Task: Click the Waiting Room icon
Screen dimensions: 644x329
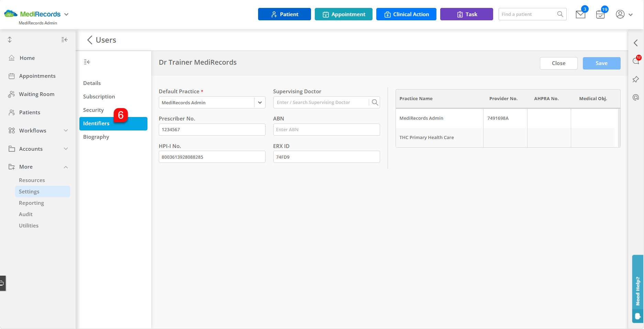Action: coord(12,94)
